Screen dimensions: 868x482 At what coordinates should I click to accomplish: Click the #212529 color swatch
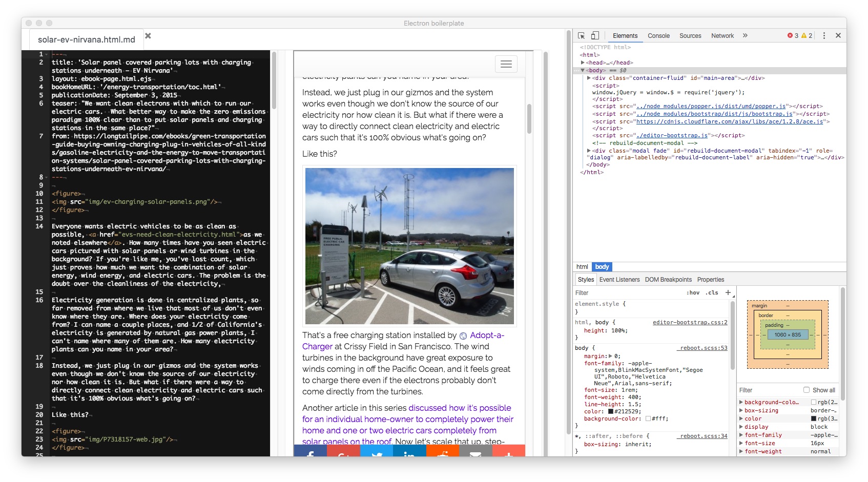(611, 411)
